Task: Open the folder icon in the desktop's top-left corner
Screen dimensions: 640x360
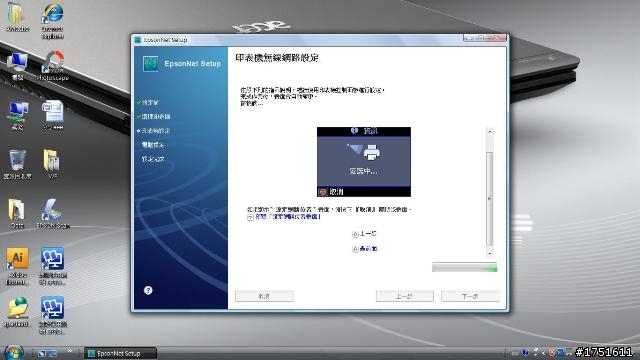Action: click(x=18, y=17)
